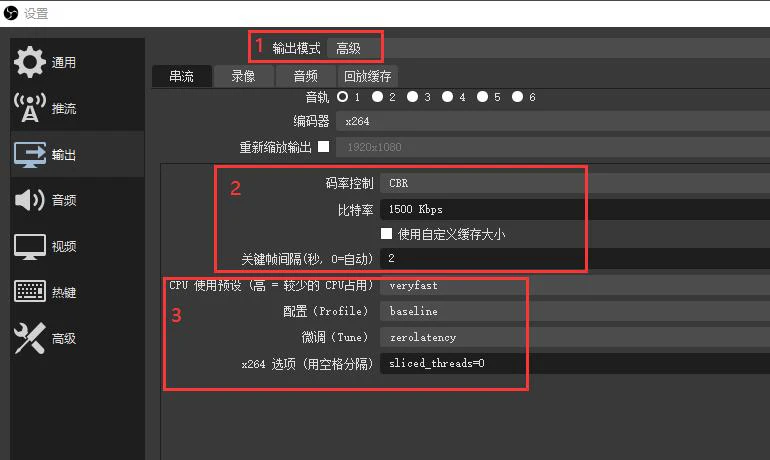Open the Profile baseline dropdown
770x460 pixels.
pos(575,311)
